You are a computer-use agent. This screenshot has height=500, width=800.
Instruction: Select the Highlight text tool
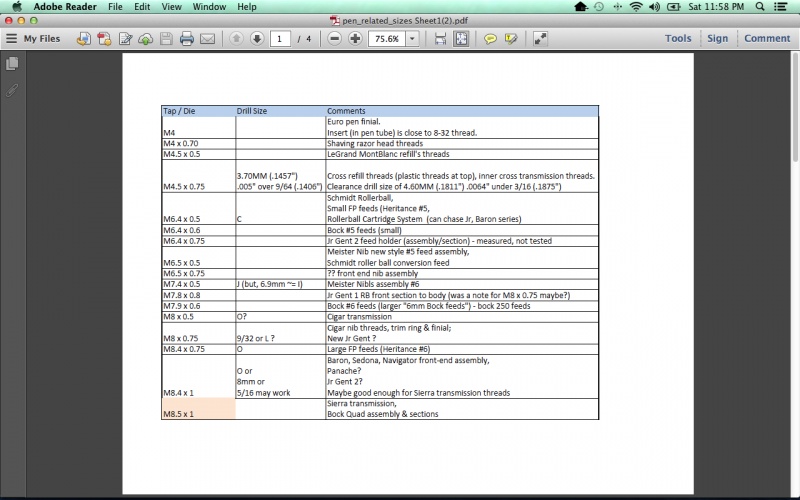tap(511, 39)
